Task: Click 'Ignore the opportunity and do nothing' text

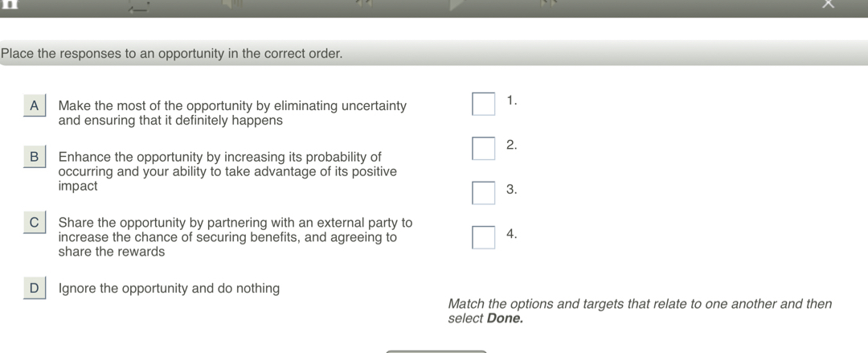Action: pyautogui.click(x=169, y=288)
